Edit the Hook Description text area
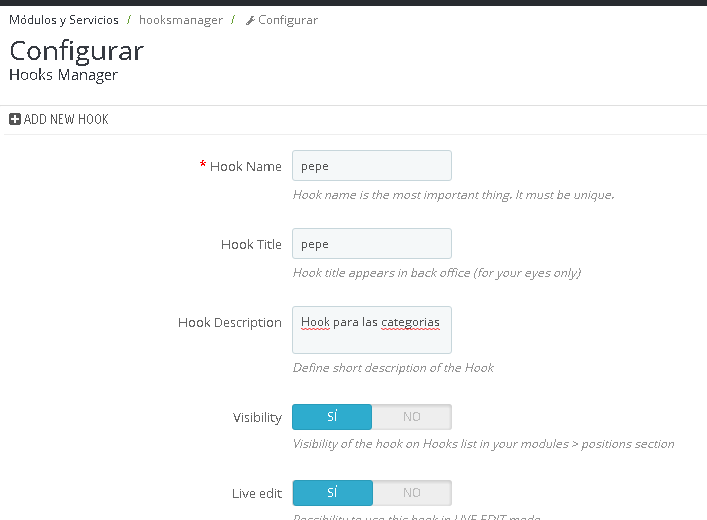Image resolution: width=707 pixels, height=520 pixels. 371,330
